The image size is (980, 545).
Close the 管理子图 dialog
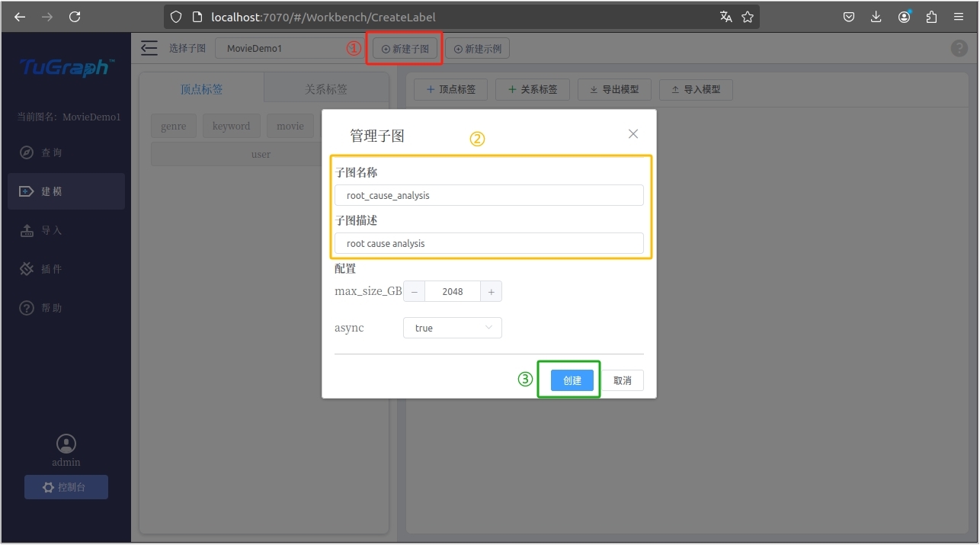pyautogui.click(x=633, y=134)
